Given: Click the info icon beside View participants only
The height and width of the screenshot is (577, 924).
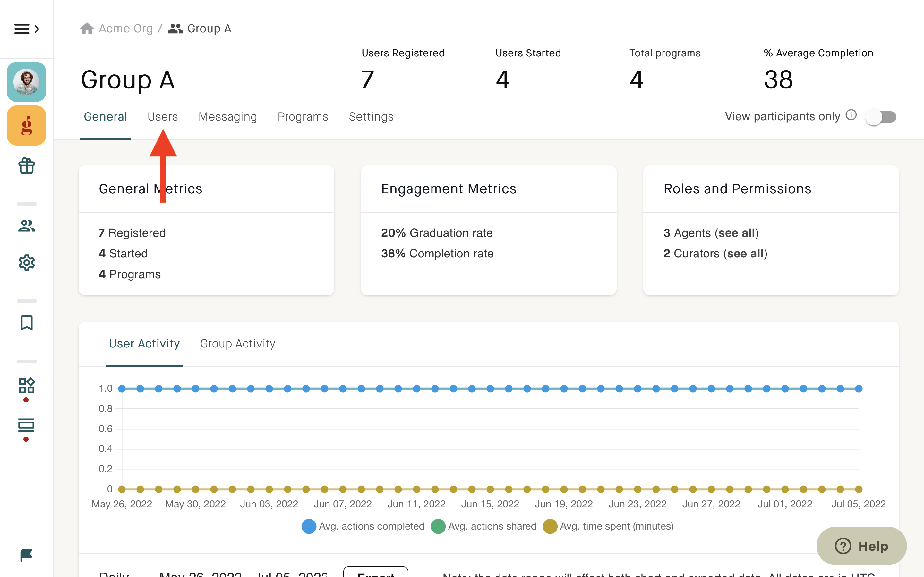Looking at the screenshot, I should pyautogui.click(x=851, y=115).
